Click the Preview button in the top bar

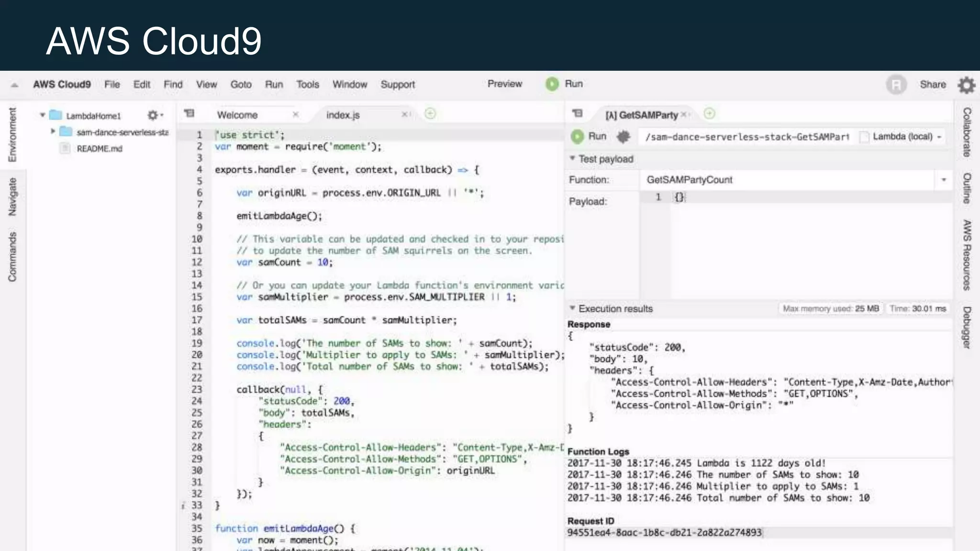point(505,84)
